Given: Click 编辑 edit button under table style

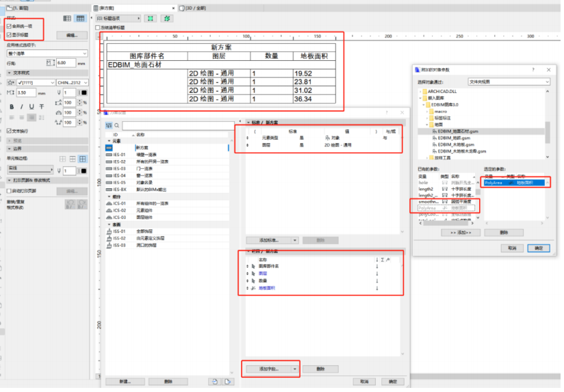Looking at the screenshot, I should coord(72,36).
